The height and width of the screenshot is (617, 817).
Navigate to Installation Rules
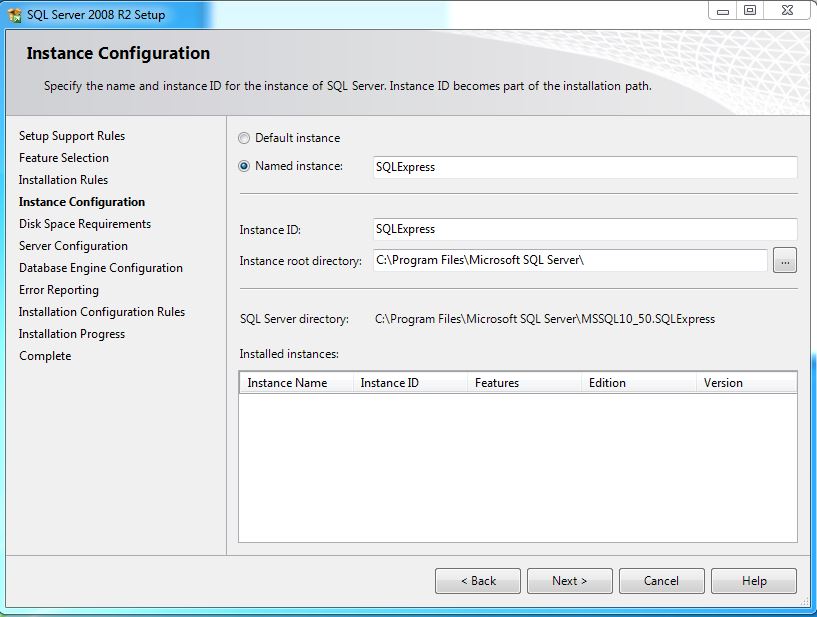pyautogui.click(x=63, y=179)
